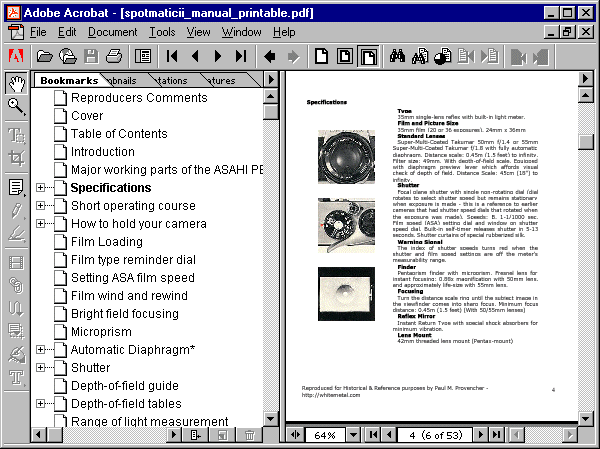
Task: Expand the Depth-of-field tables bookmark
Action: (40, 403)
